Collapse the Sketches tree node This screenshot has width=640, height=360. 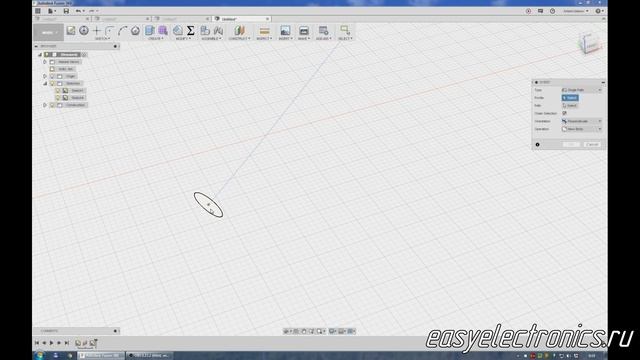(45, 83)
